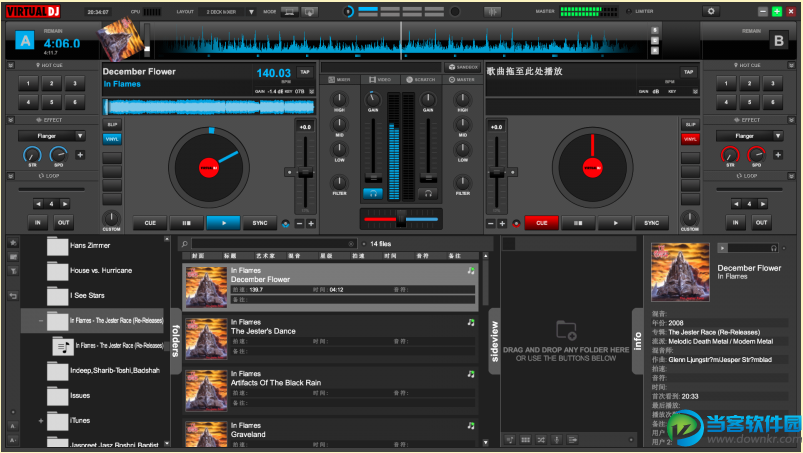Click the crossfader slider
The height and width of the screenshot is (453, 803).
pos(401,219)
